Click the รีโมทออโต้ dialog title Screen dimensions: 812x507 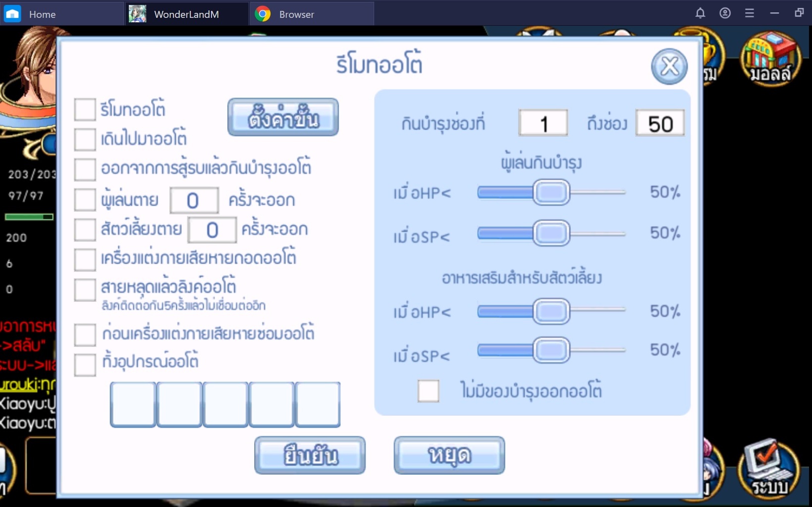pyautogui.click(x=379, y=64)
